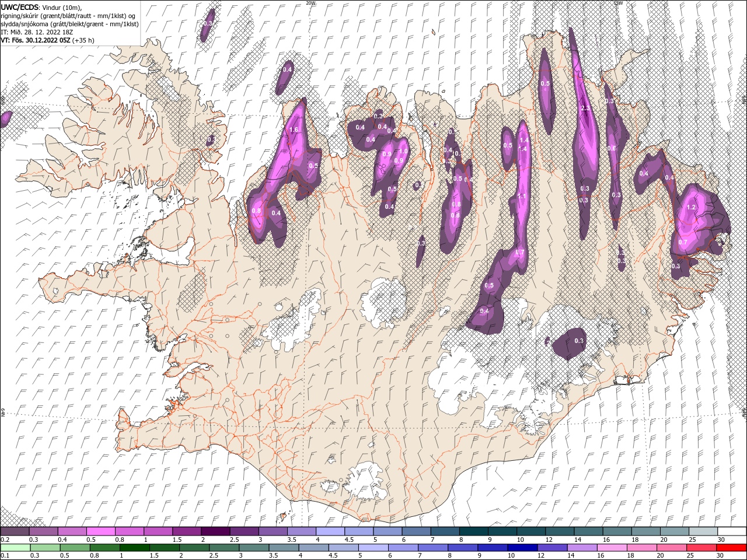This screenshot has height=560, width=747.
Task: Pick the medium green 0.5–0.8 lower legend swatch
Action: 75,548
